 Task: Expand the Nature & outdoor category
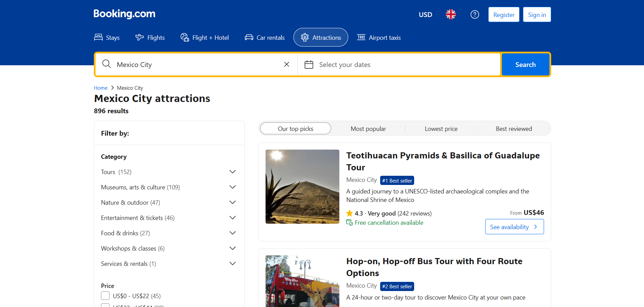pyautogui.click(x=233, y=202)
